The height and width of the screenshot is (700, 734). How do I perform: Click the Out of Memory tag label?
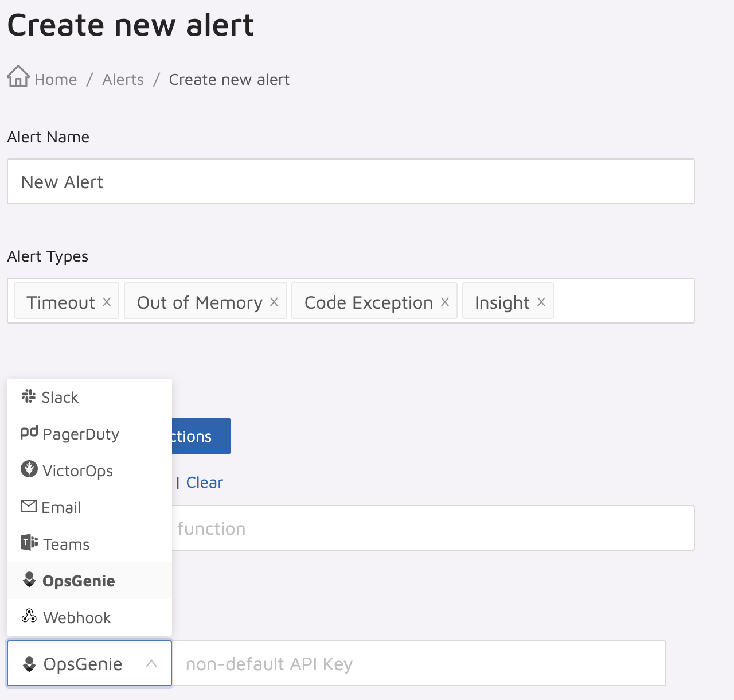200,302
